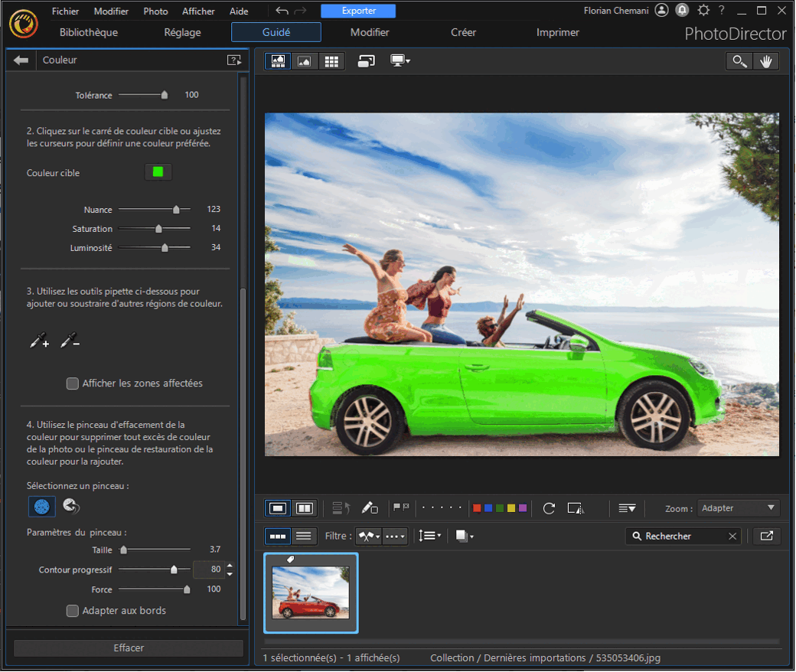Expand the secondary monitor display dropdown
The width and height of the screenshot is (796, 672).
click(400, 61)
